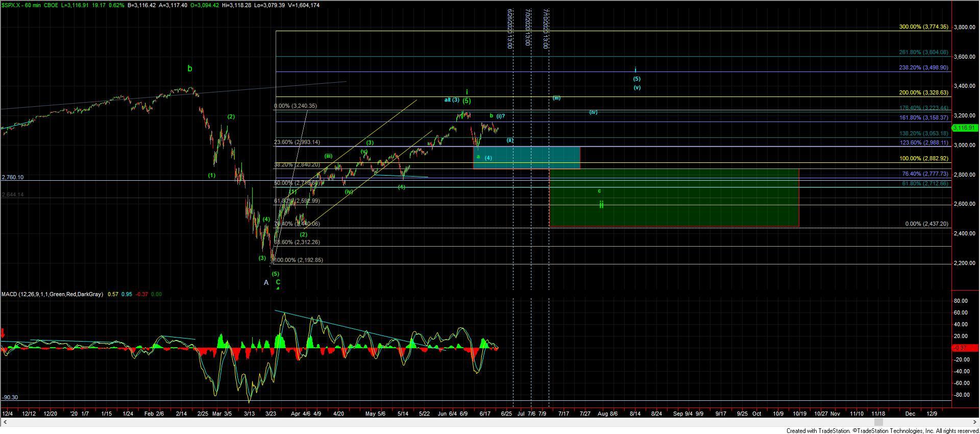Click the horizontal scrollbar thumb
This screenshot has width=980, height=434.
878,422
